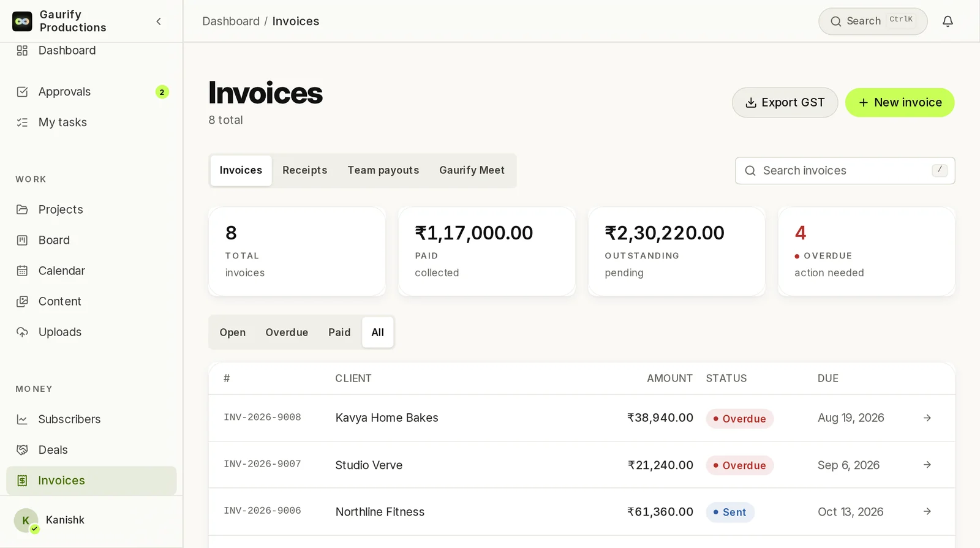Go to Dashboard breadcrumb link
This screenshot has height=548, width=980.
tap(231, 21)
